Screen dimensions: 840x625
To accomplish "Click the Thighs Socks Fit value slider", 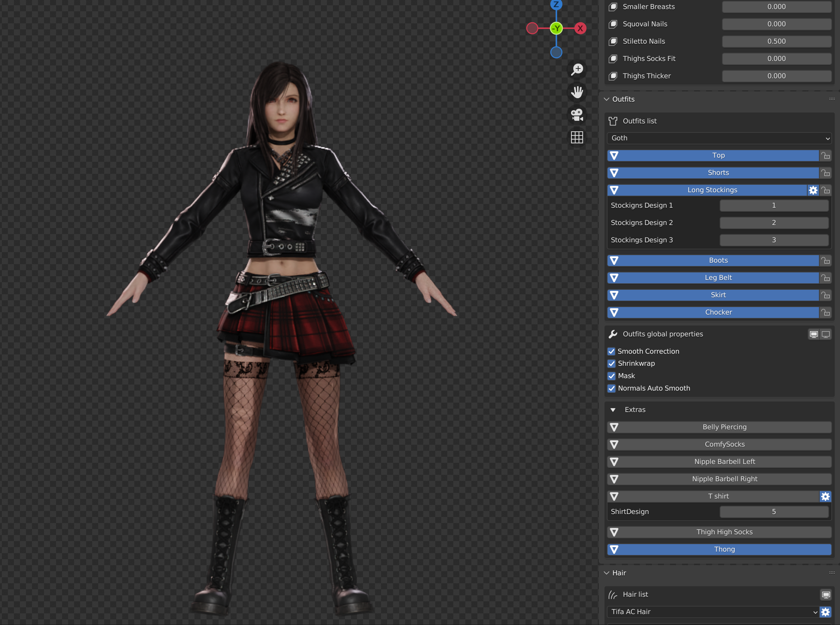I will click(776, 59).
